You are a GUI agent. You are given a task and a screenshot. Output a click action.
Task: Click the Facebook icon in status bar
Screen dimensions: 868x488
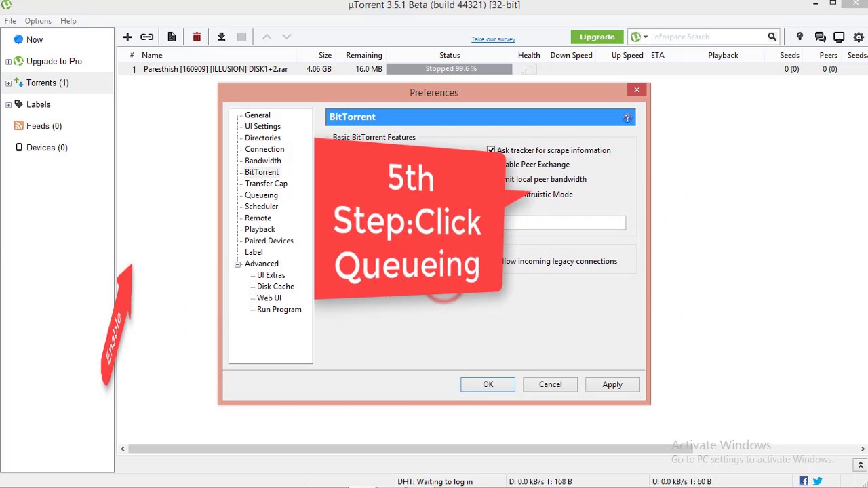[x=804, y=481]
